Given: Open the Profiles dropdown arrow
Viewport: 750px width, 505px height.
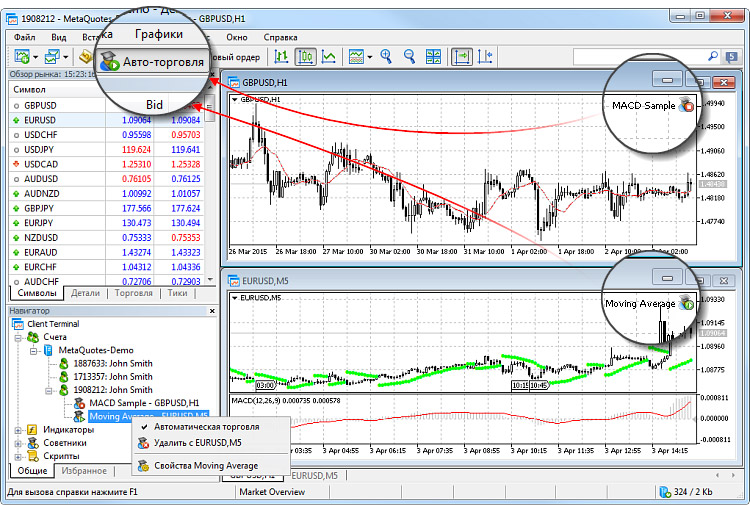Looking at the screenshot, I should coord(66,57).
